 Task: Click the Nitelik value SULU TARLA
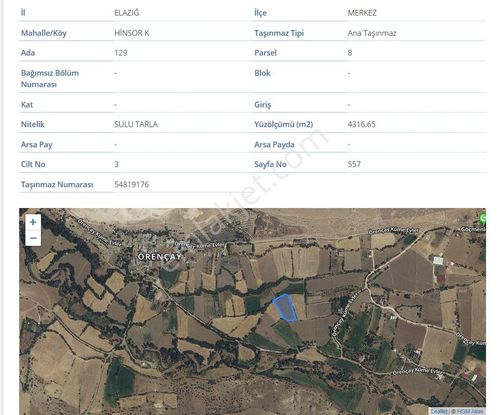[x=136, y=124]
